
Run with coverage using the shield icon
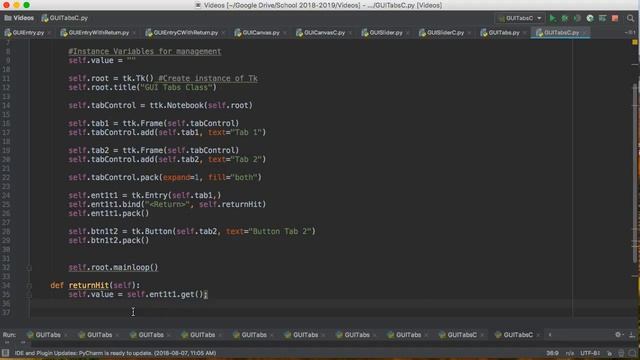(577, 18)
